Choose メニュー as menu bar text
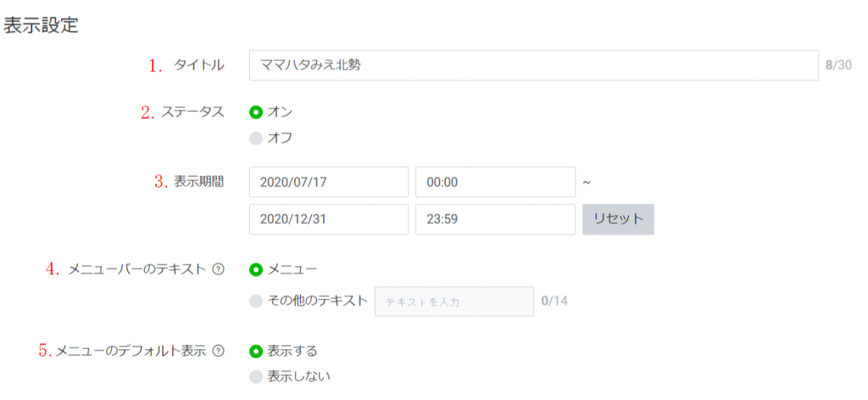This screenshot has width=868, height=400. tap(256, 269)
